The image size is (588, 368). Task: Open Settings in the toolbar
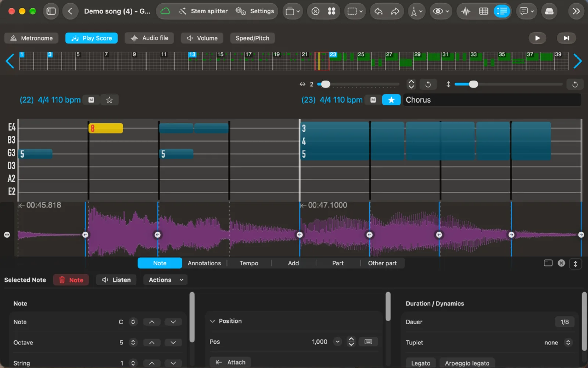255,11
